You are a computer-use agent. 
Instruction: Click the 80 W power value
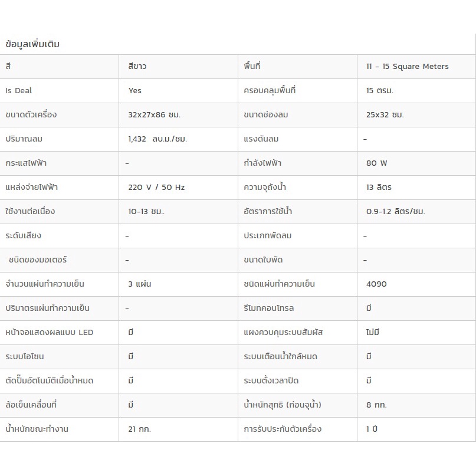tap(376, 163)
